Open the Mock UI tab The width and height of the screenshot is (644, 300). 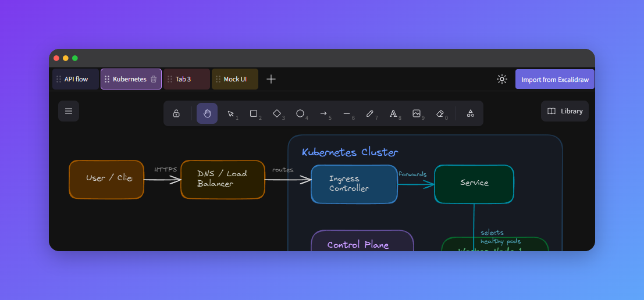(x=235, y=79)
